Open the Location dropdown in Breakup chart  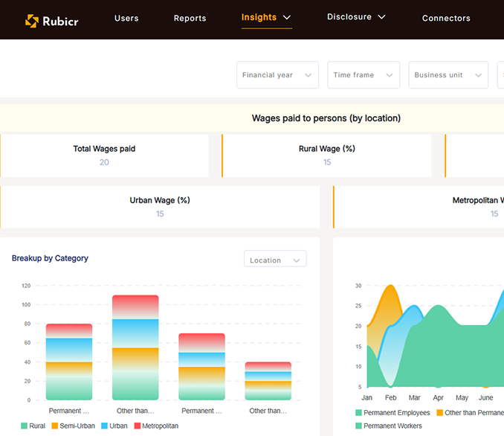click(275, 260)
